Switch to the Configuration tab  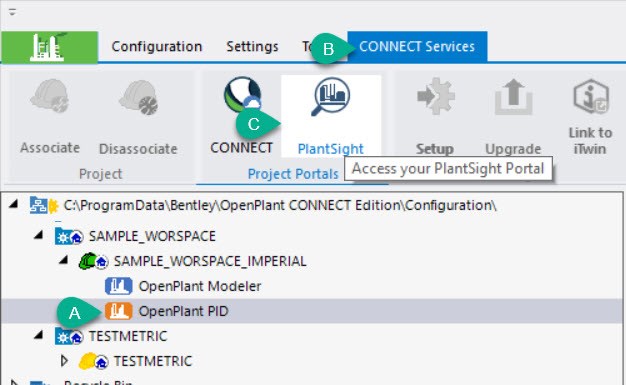tap(156, 47)
